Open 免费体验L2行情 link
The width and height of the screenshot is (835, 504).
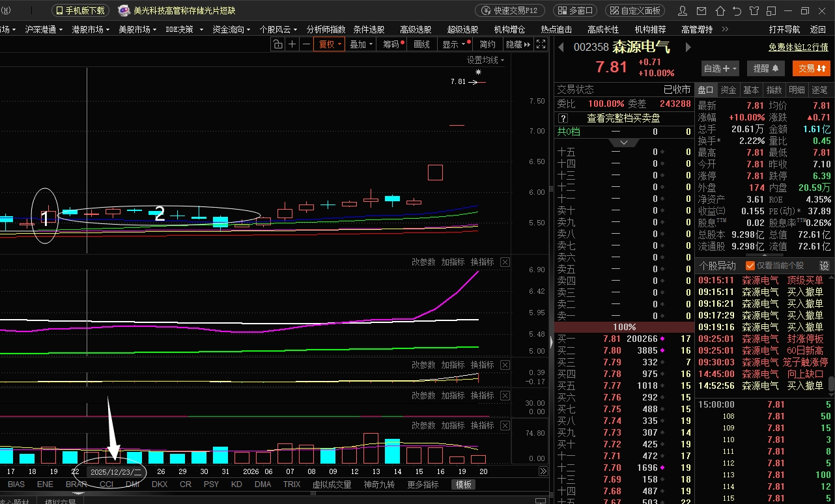(798, 47)
